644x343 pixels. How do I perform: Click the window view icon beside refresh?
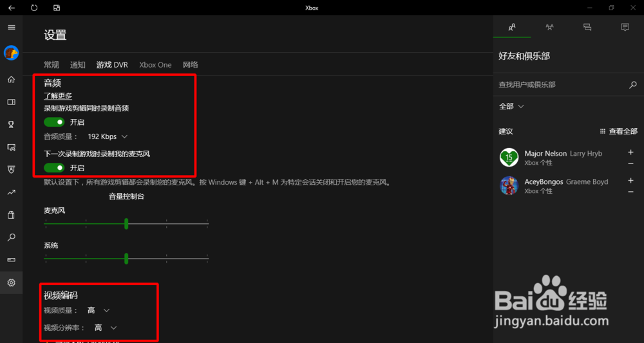[x=57, y=7]
